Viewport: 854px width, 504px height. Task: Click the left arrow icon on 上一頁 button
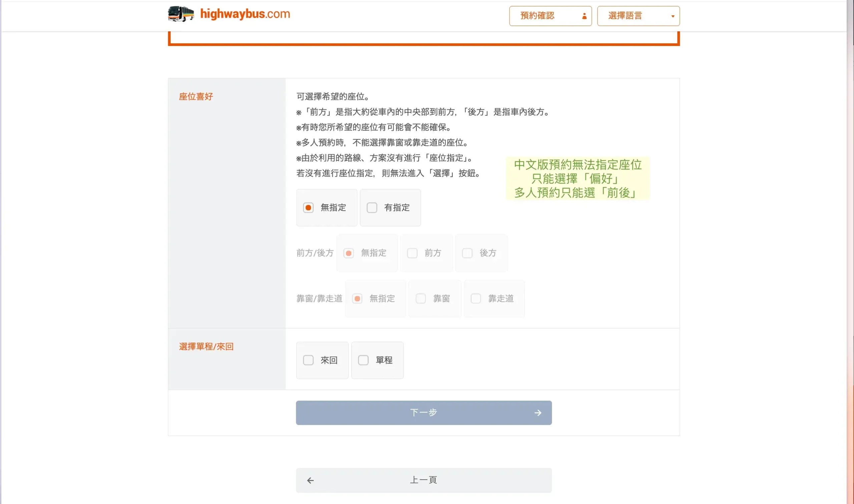[310, 480]
